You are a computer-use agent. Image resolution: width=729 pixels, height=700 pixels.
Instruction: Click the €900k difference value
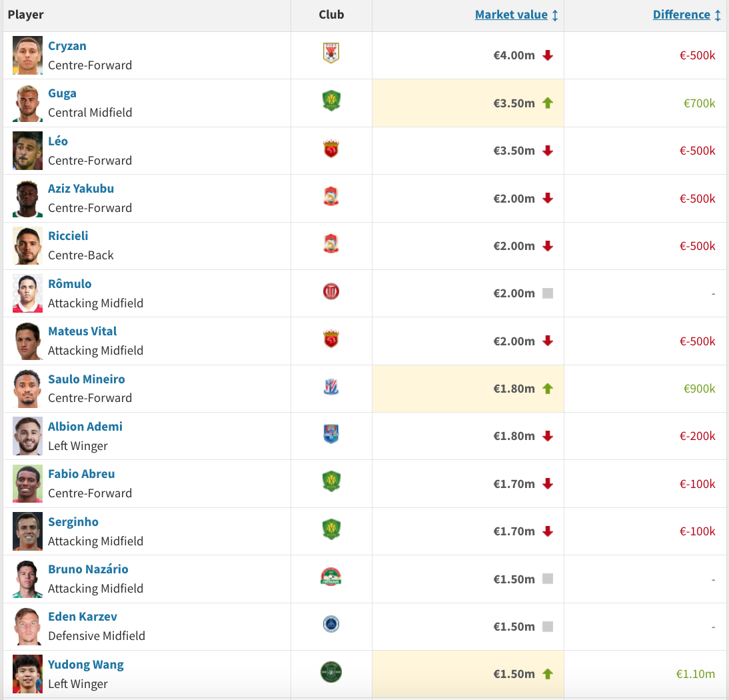click(x=699, y=389)
